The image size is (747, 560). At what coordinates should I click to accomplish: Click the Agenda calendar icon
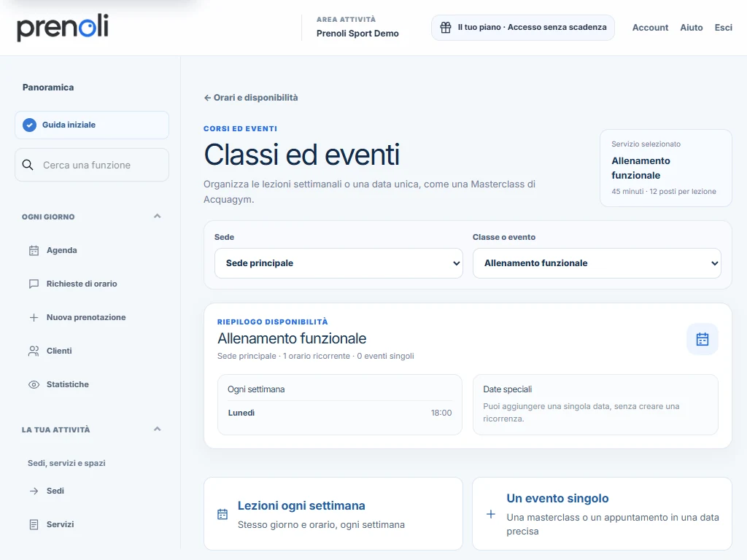click(x=34, y=251)
